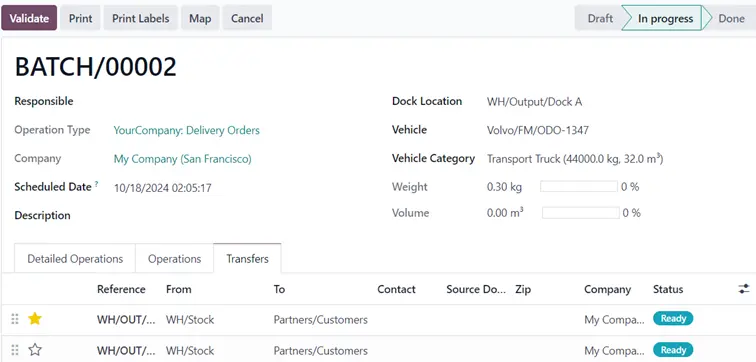Sort by the To column header
The height and width of the screenshot is (362, 756).
click(279, 289)
